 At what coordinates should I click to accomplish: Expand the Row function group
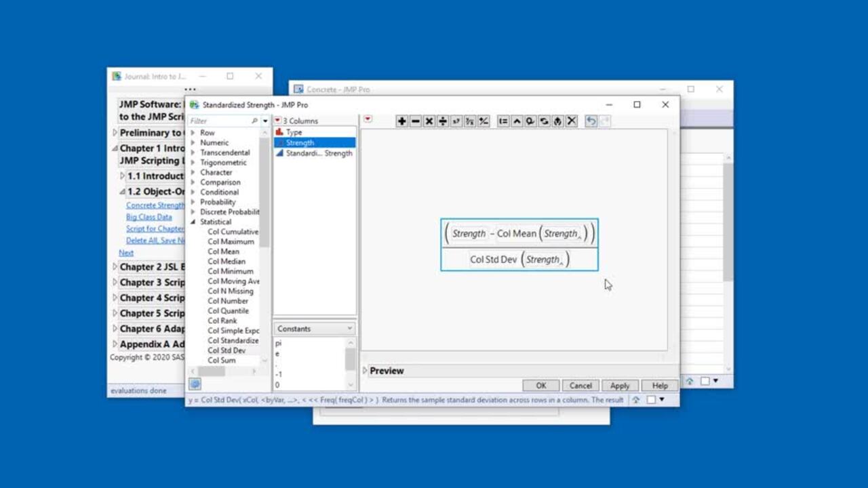click(193, 133)
